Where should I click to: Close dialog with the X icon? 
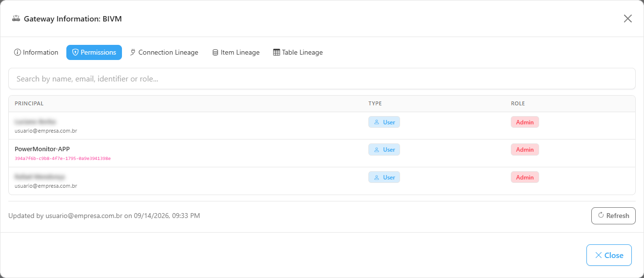click(628, 19)
